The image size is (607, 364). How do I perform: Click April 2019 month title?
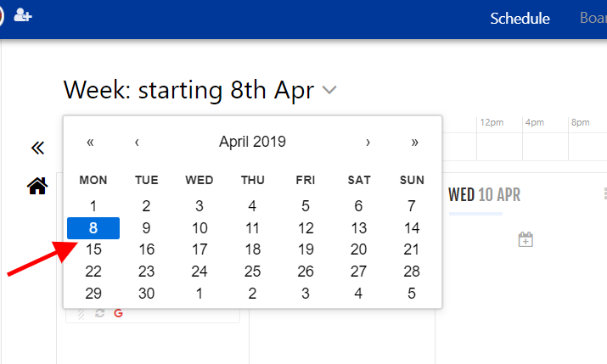(252, 142)
